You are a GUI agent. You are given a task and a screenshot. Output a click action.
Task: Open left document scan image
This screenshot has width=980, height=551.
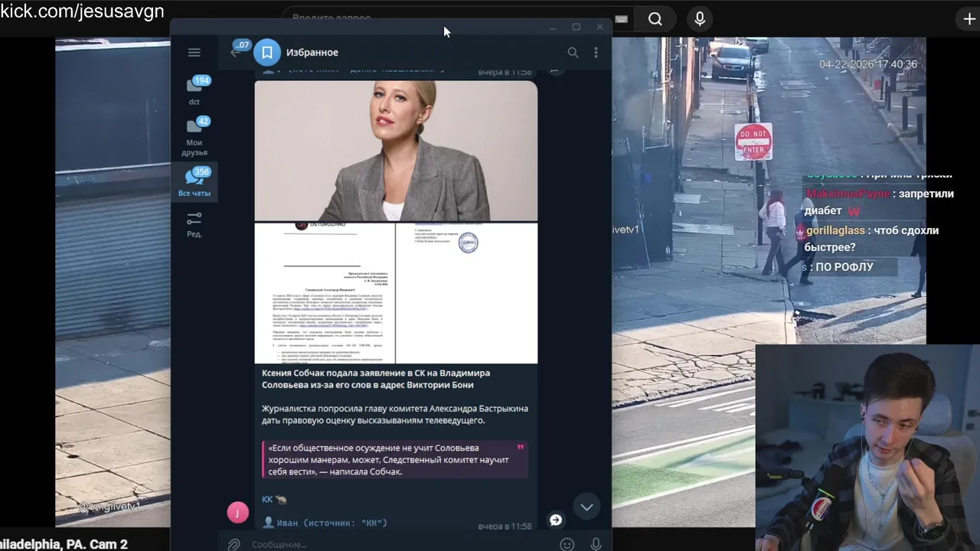coord(325,293)
